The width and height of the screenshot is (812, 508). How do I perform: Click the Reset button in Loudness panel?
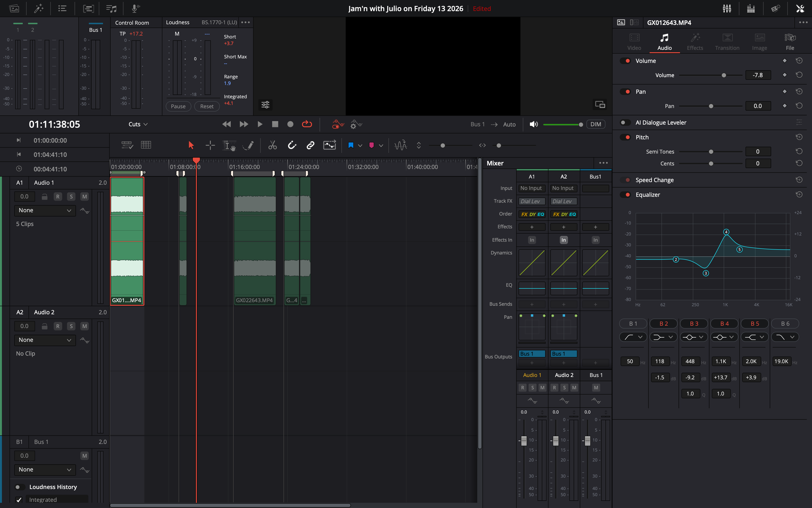(x=207, y=106)
